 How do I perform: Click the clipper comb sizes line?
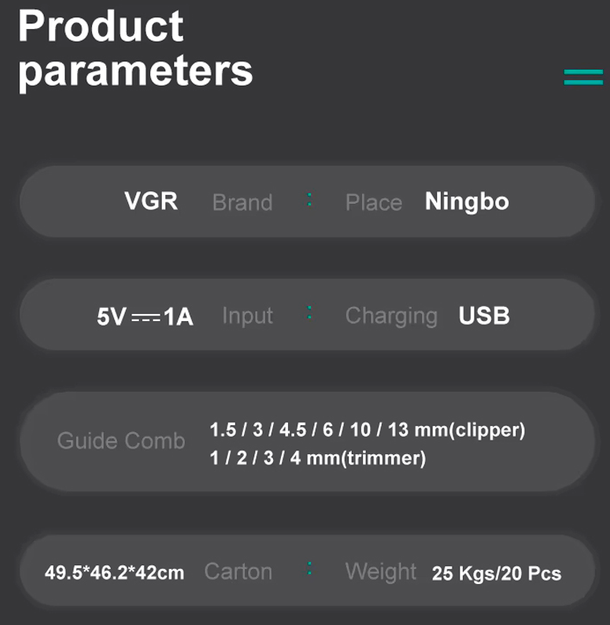pos(368,430)
